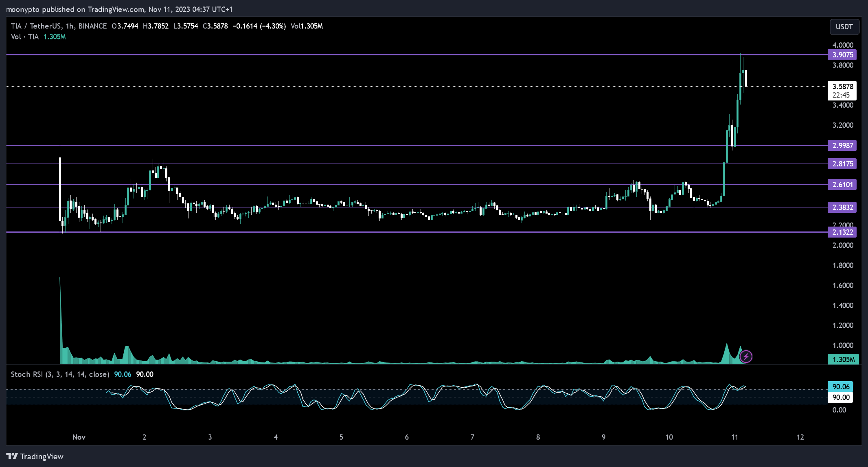Click the 2.1322 horizontal line label
Image resolution: width=868 pixels, height=467 pixels.
pyautogui.click(x=842, y=232)
